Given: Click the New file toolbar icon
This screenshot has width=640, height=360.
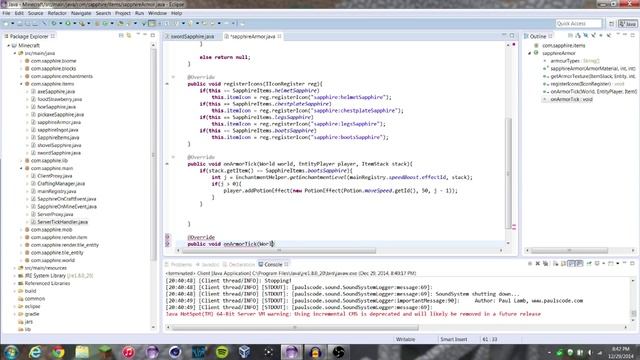Looking at the screenshot, I should coord(6,23).
